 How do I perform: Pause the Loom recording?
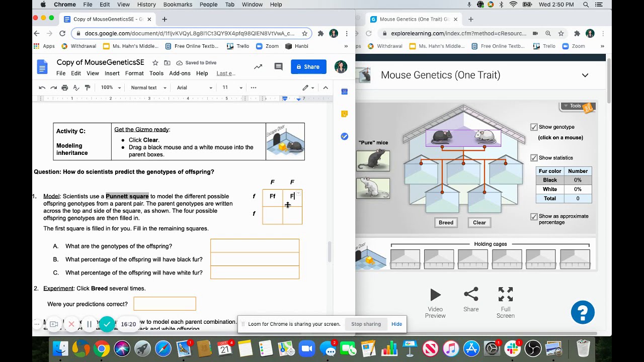[x=89, y=324]
